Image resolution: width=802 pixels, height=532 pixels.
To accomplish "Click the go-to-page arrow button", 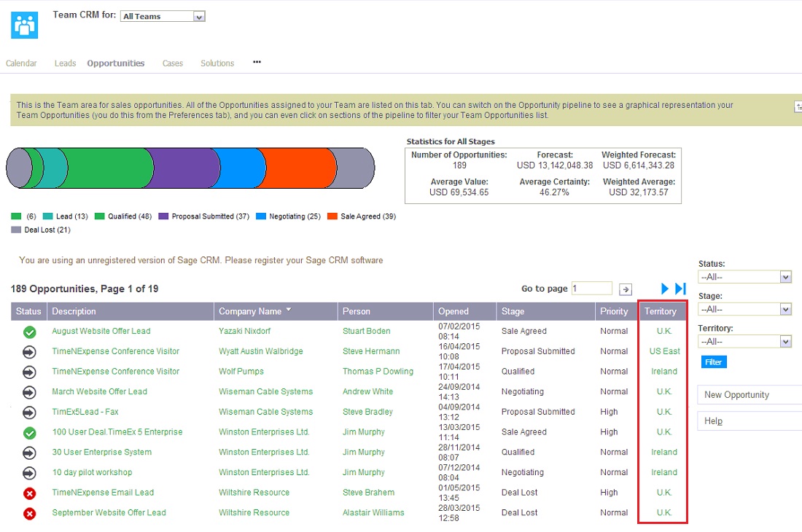I will (x=625, y=289).
